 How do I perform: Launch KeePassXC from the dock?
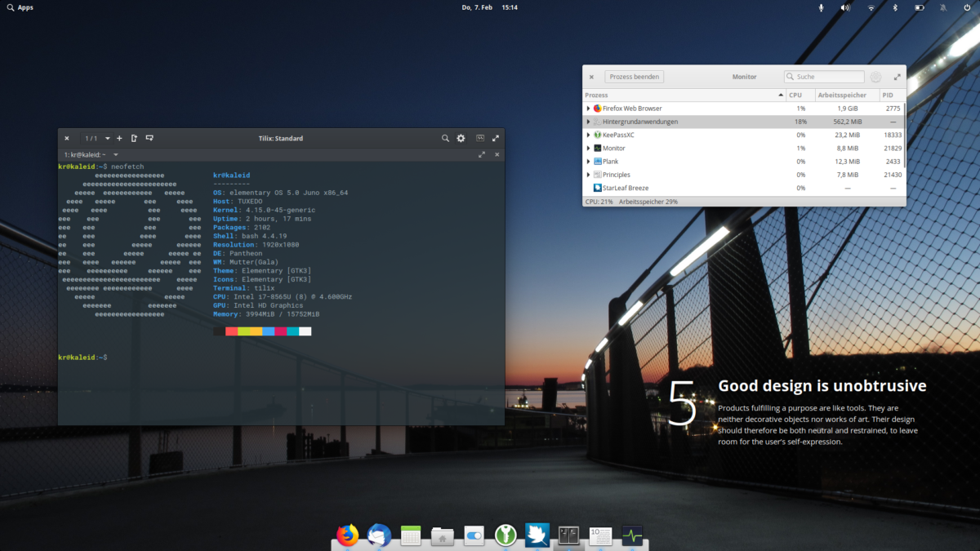click(x=506, y=535)
